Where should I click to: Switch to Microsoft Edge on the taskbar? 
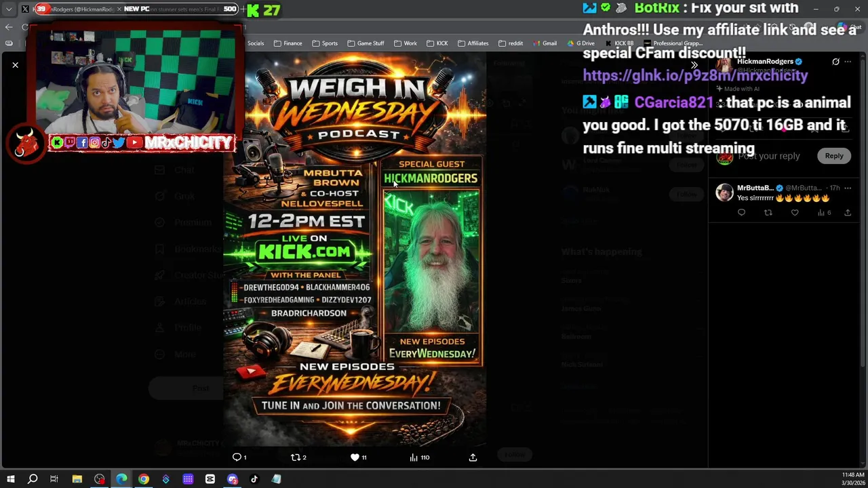(121, 479)
